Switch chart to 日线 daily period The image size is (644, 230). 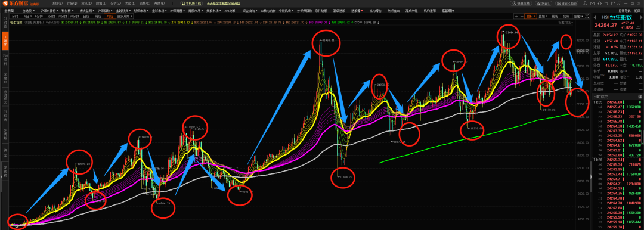86,17
